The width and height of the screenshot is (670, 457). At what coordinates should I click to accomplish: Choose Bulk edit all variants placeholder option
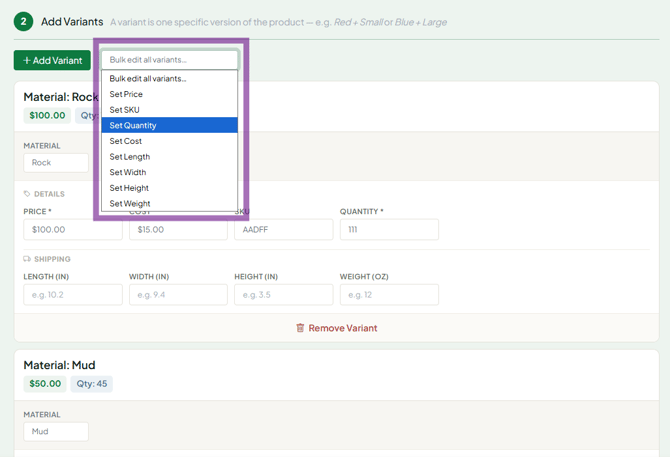169,79
